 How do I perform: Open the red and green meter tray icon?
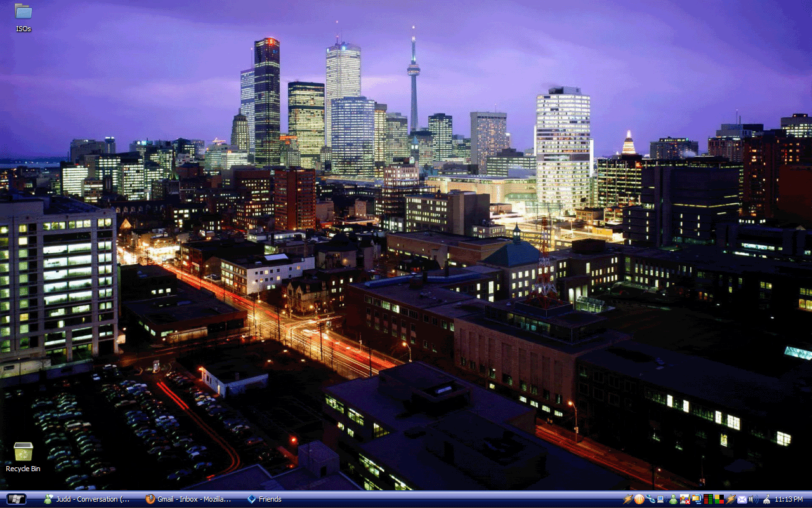(708, 499)
